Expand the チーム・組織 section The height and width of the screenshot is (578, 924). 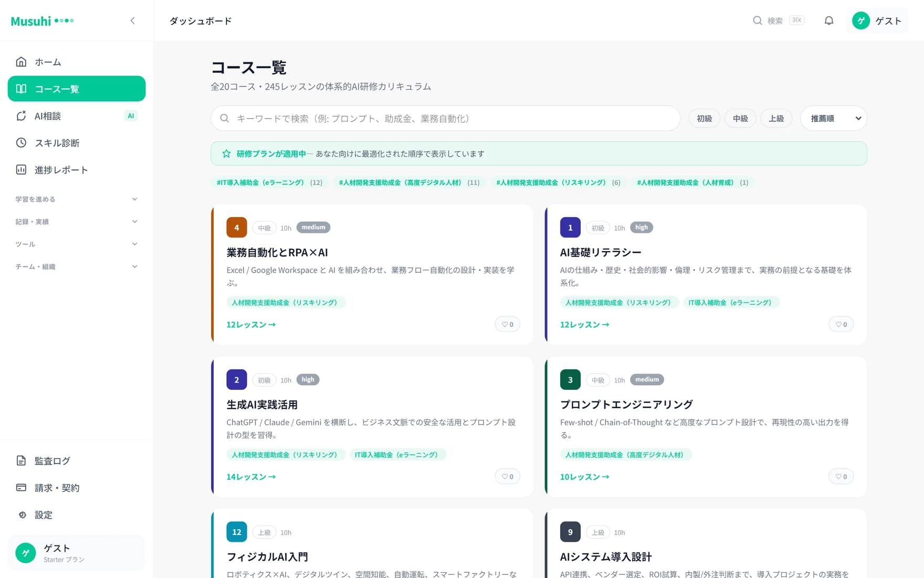coord(77,266)
